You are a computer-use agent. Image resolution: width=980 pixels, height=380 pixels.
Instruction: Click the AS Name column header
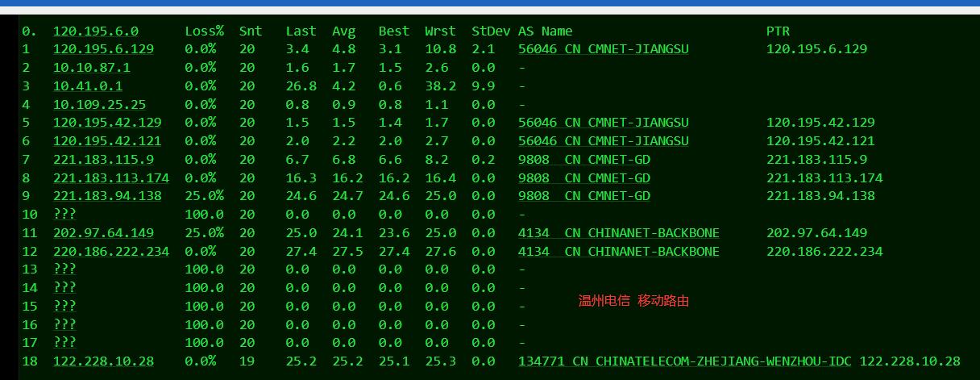(x=546, y=31)
